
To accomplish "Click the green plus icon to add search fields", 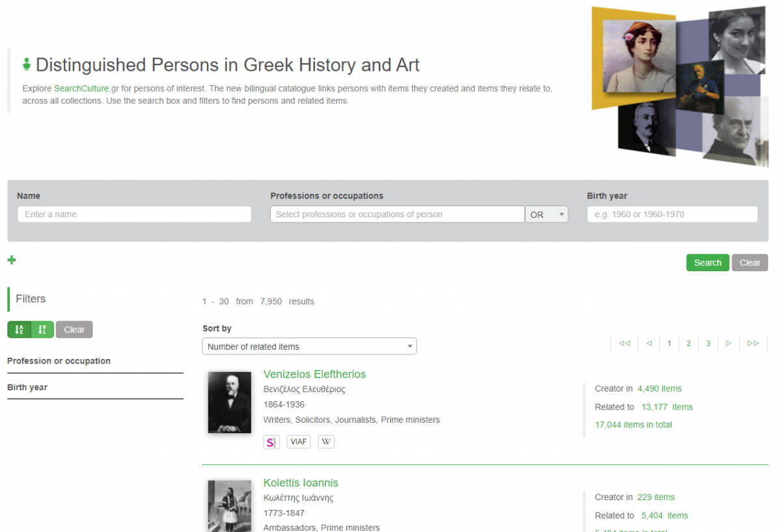I will click(12, 260).
